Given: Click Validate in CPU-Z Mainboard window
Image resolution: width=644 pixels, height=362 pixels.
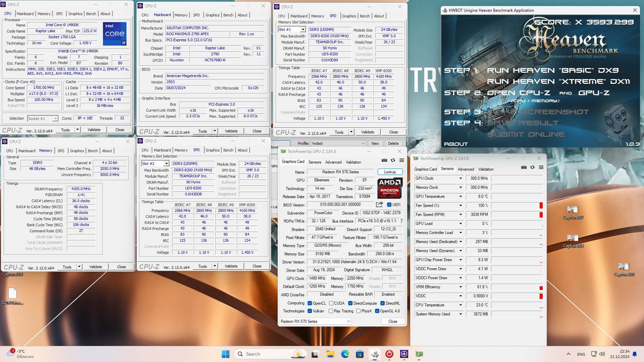Looking at the screenshot, I should click(x=231, y=131).
